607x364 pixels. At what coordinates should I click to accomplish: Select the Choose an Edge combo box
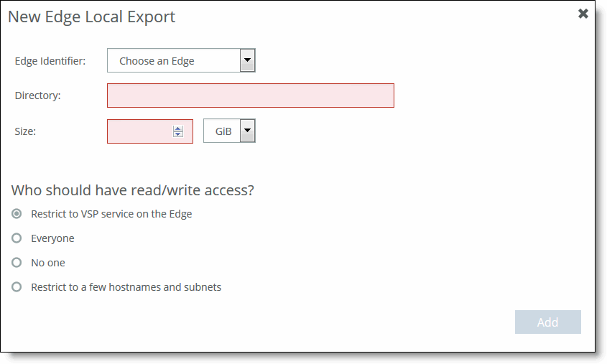coord(181,60)
